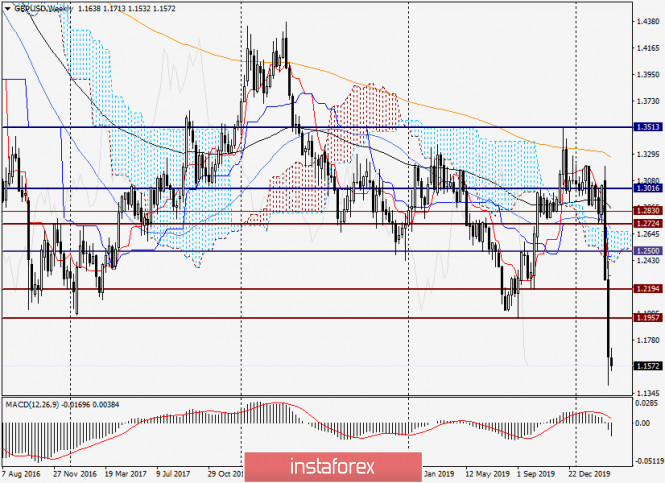The image size is (665, 483).
Task: Click the 9 Jul 2017 date label
Action: [x=173, y=474]
